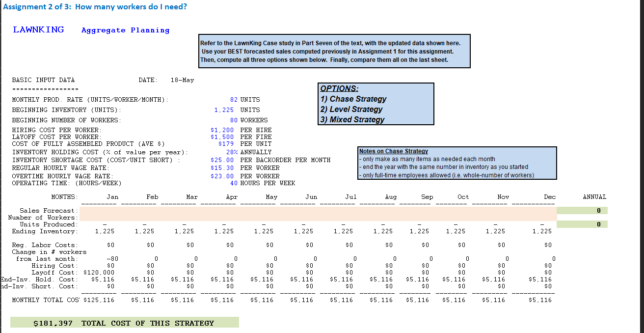Click the 'MONTHLY TOTAL COS' row label
Screen dimensions: 644x333
click(46, 300)
